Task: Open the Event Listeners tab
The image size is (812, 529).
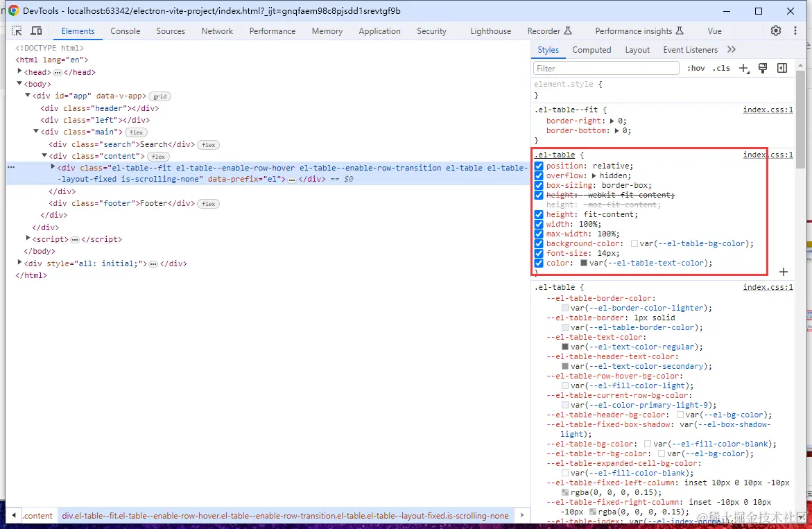Action: tap(690, 50)
